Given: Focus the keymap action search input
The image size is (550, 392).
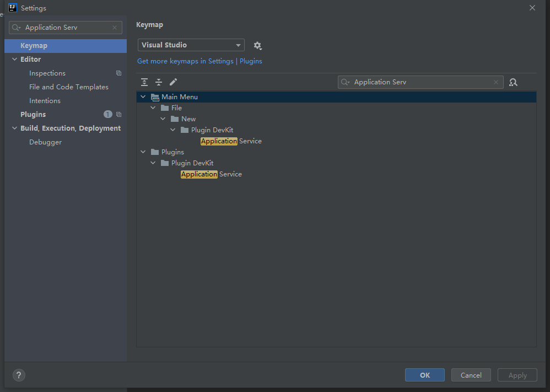Looking at the screenshot, I should (421, 82).
